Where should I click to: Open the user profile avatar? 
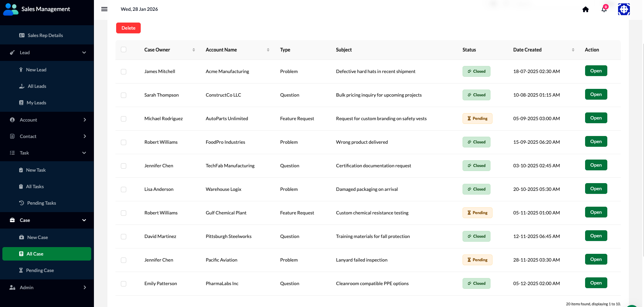[623, 9]
